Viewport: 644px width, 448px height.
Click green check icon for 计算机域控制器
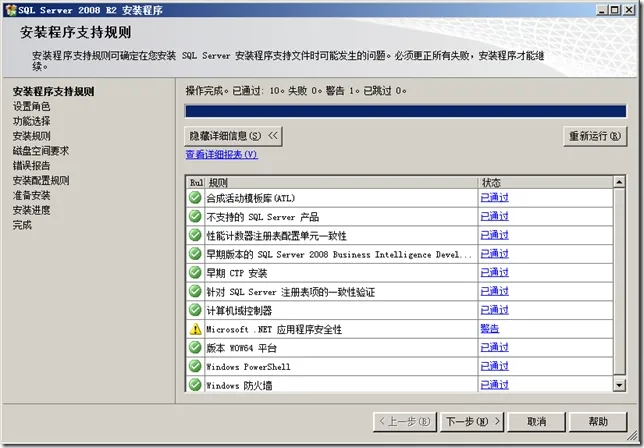point(195,310)
